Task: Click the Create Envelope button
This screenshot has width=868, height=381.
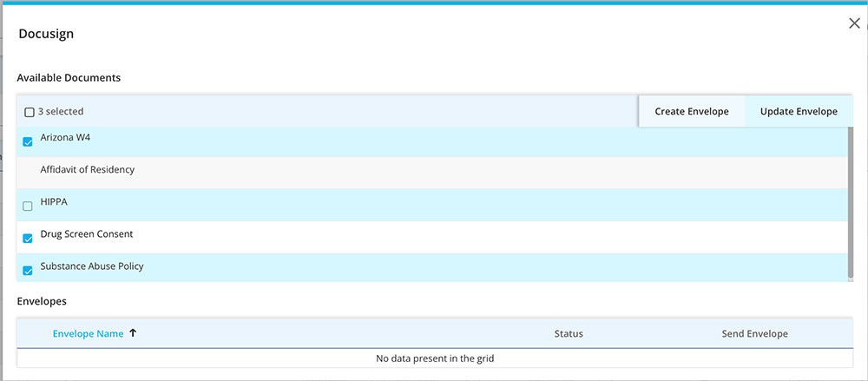Action: click(x=692, y=111)
